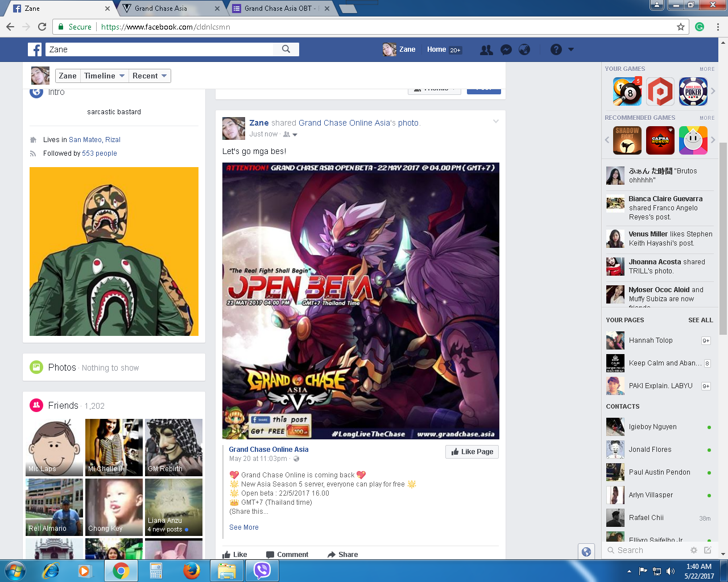Open the Windows Start button
The height and width of the screenshot is (582, 728).
pyautogui.click(x=15, y=571)
